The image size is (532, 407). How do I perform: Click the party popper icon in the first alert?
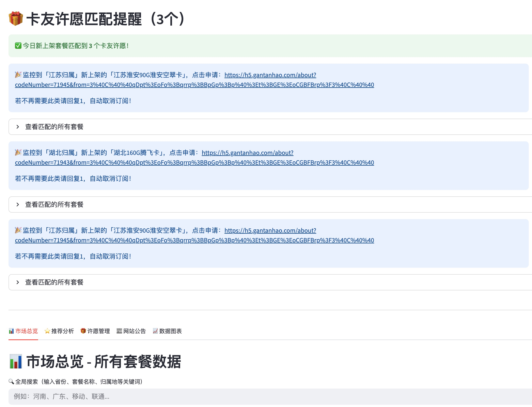point(18,75)
